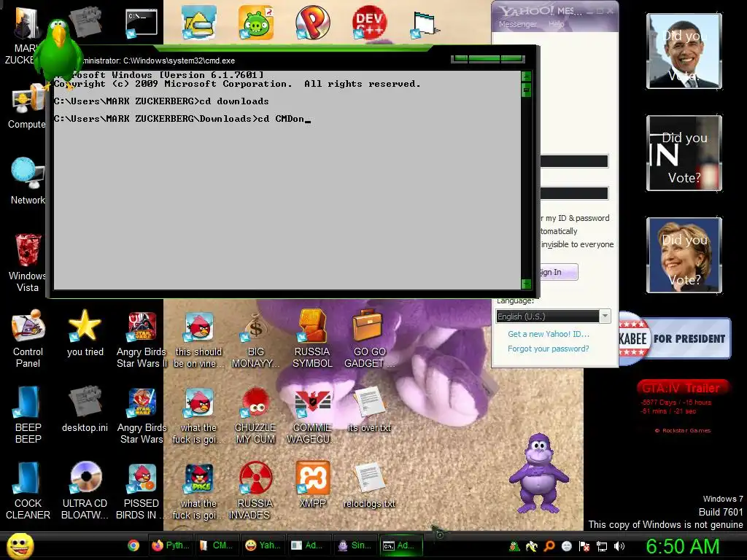Click the cmd window scrollbar up arrow

[x=527, y=76]
